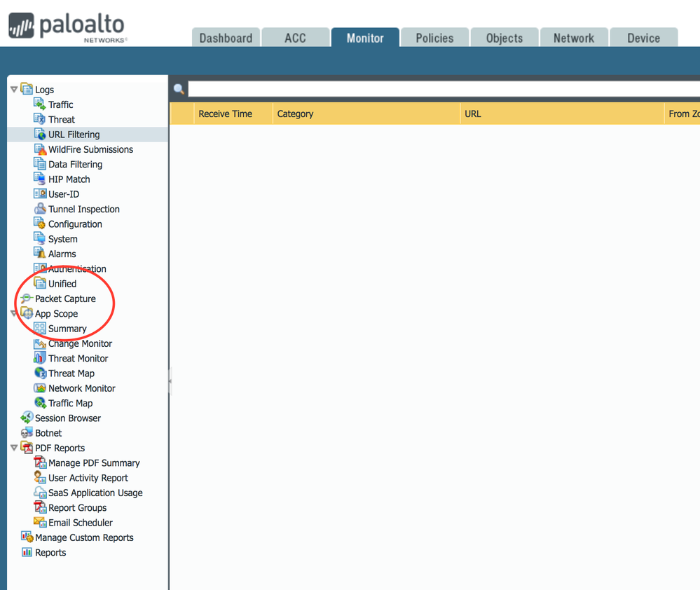Click the filter search magnifier icon

(179, 89)
